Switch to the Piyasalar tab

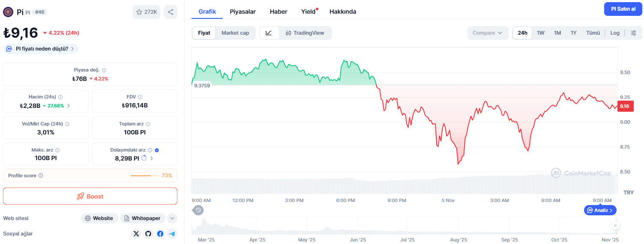[x=243, y=12]
